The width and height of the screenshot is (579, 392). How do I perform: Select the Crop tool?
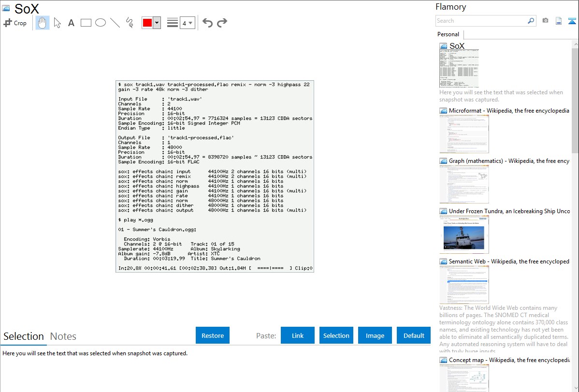coord(15,23)
